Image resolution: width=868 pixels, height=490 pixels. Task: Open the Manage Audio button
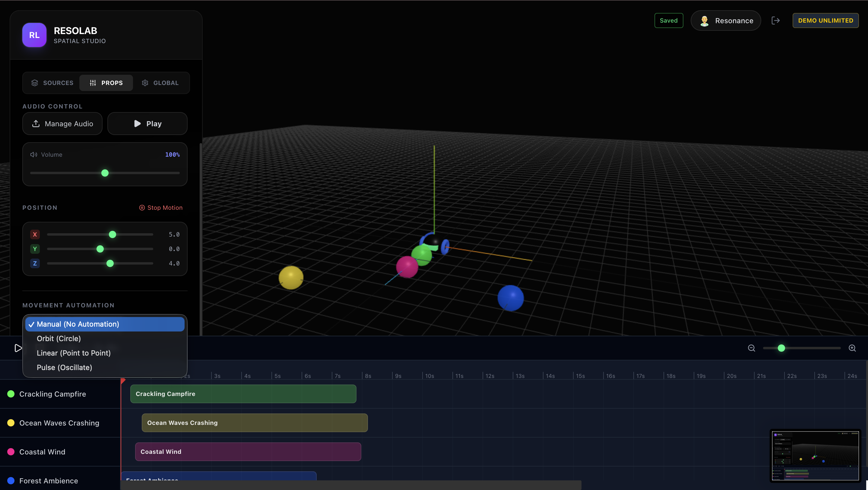(62, 124)
